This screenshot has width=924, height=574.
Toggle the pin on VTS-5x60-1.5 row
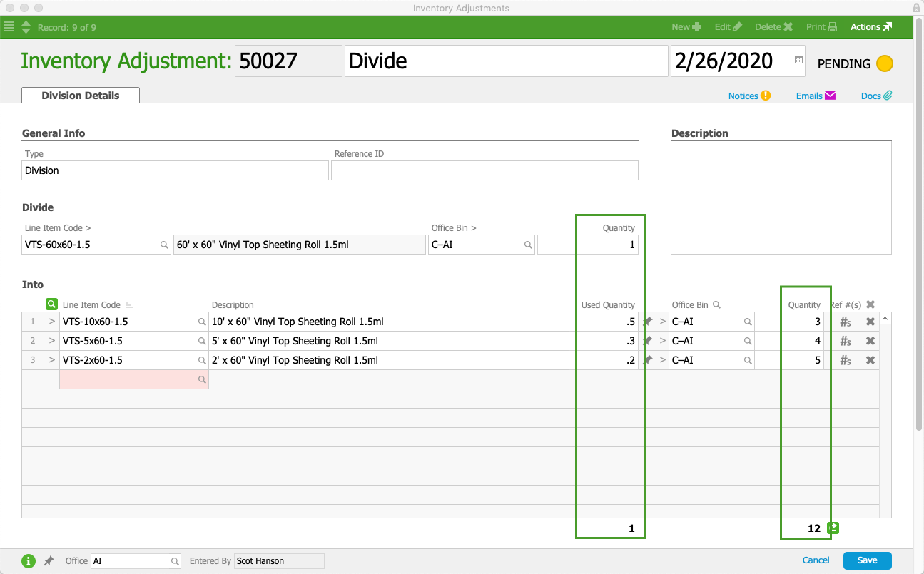(647, 341)
